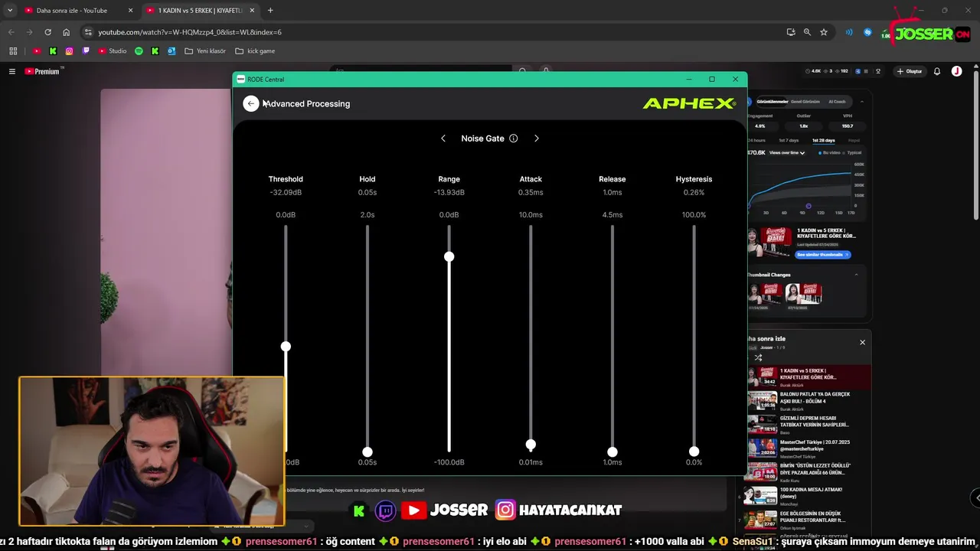Open the zoom magnifier icon in address bar
This screenshot has width=980, height=551.
click(807, 32)
